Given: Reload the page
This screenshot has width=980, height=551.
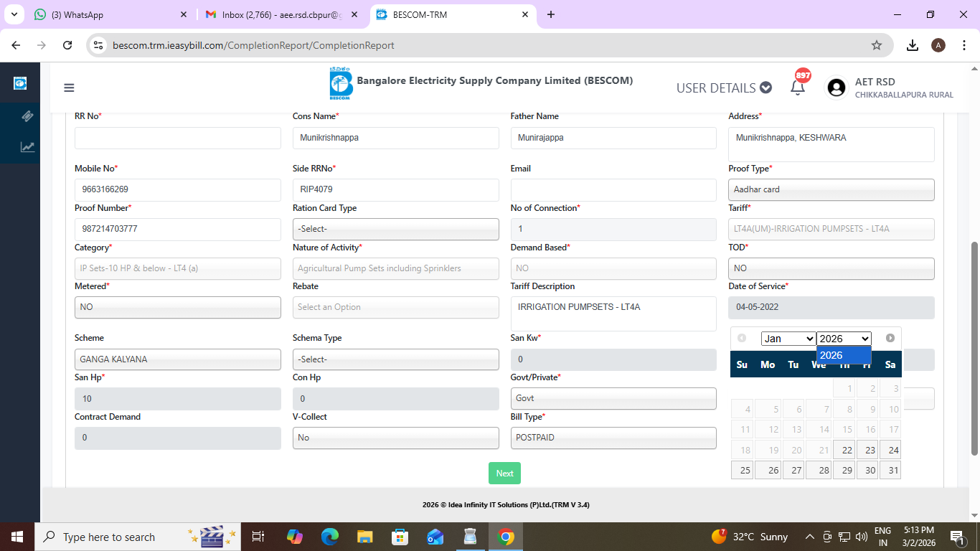Looking at the screenshot, I should 67,45.
